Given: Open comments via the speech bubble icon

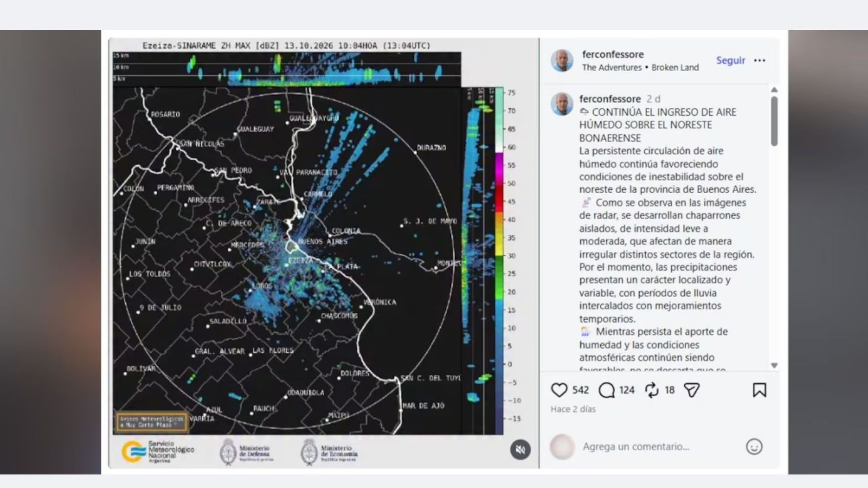Looking at the screenshot, I should pyautogui.click(x=607, y=390).
